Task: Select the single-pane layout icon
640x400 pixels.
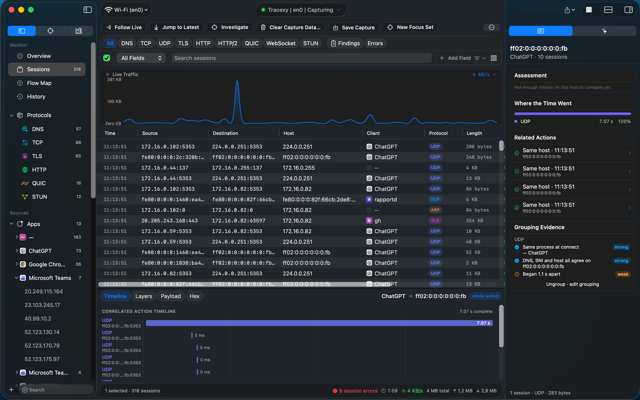Action: [589, 10]
